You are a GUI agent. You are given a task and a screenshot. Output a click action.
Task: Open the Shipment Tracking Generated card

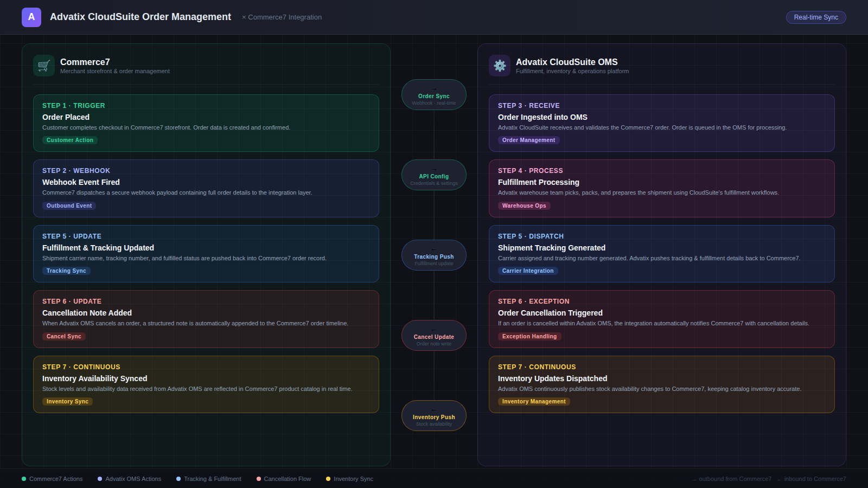(662, 254)
